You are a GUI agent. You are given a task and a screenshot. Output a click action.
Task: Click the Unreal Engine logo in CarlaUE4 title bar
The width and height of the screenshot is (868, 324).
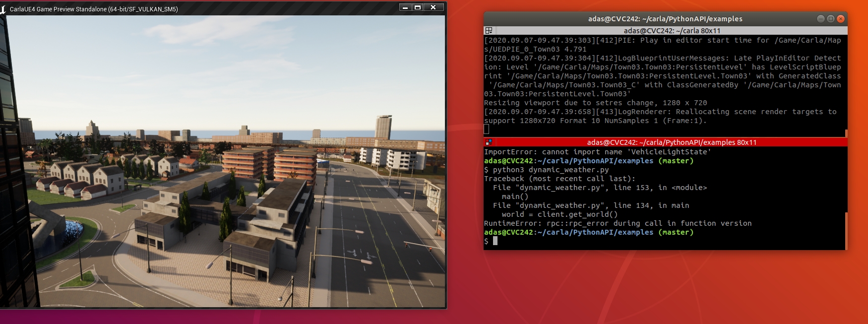(3, 9)
